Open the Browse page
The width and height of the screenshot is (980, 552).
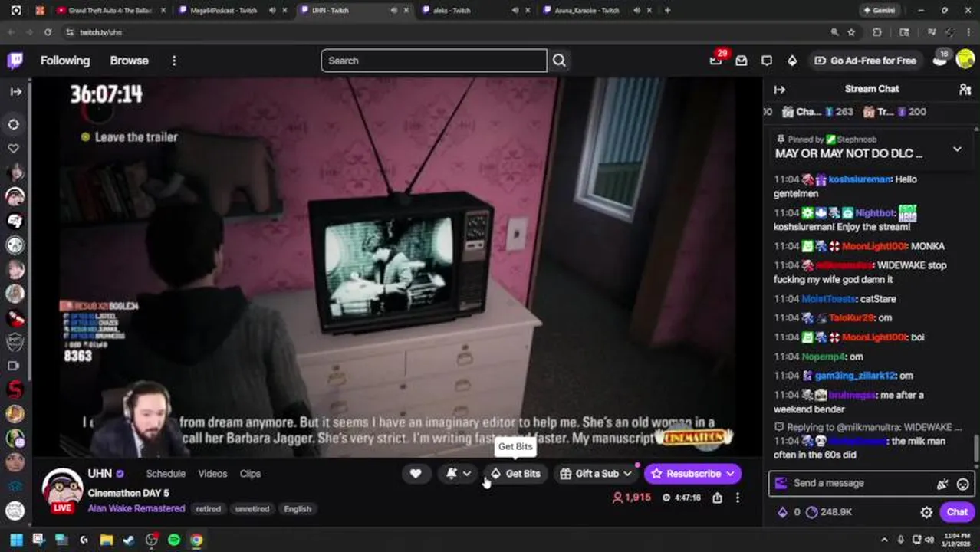pos(129,61)
